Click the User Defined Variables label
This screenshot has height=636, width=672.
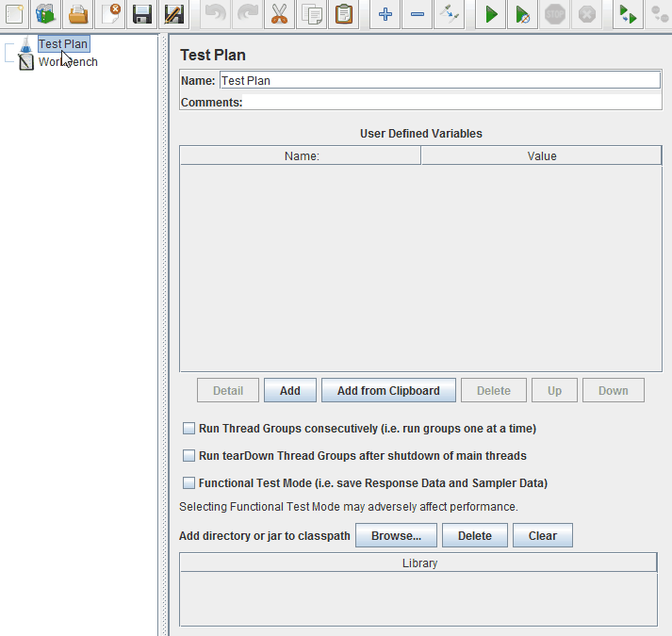[x=421, y=133]
